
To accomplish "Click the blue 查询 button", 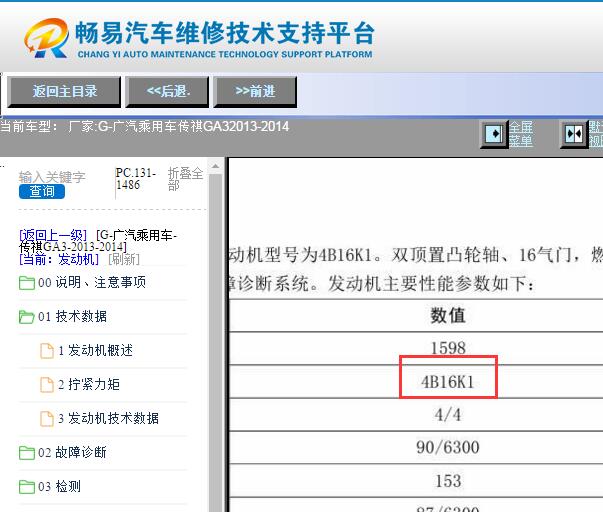I will click(x=42, y=191).
